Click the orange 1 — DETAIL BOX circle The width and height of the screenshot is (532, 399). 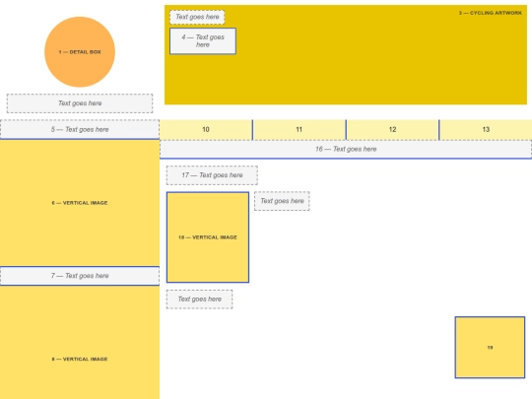click(80, 52)
